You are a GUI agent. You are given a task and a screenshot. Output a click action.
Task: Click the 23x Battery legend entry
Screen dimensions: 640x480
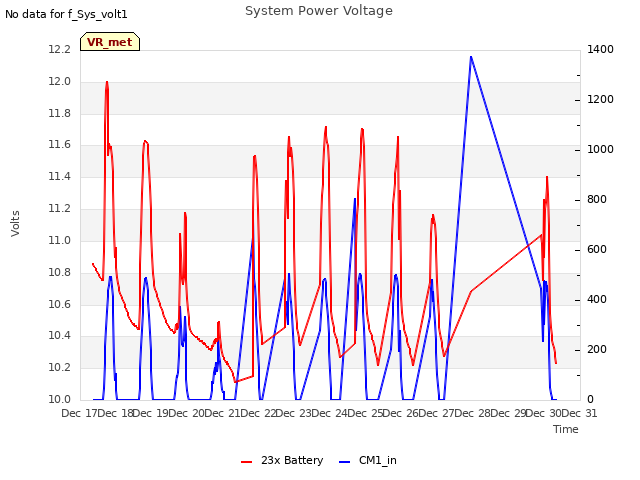coord(282,460)
